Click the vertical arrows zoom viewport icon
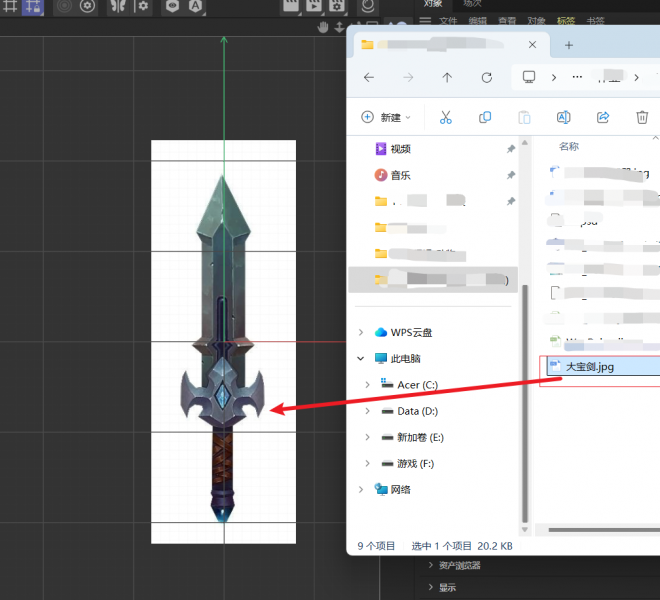Image resolution: width=660 pixels, height=600 pixels. 339,27
